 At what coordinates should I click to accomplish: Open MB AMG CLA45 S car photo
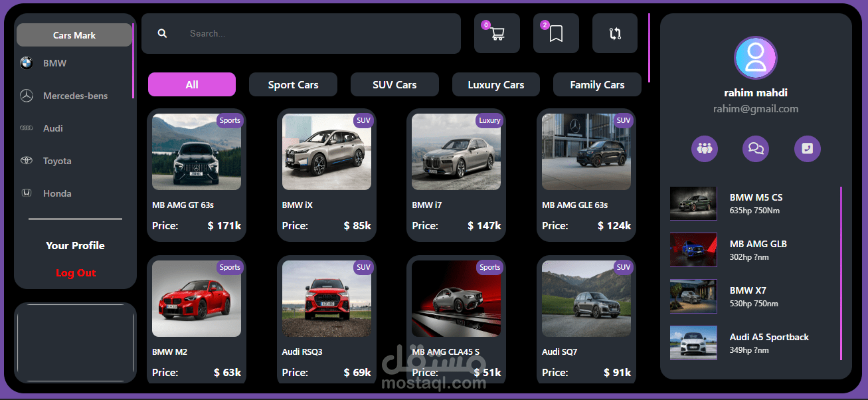pyautogui.click(x=456, y=298)
